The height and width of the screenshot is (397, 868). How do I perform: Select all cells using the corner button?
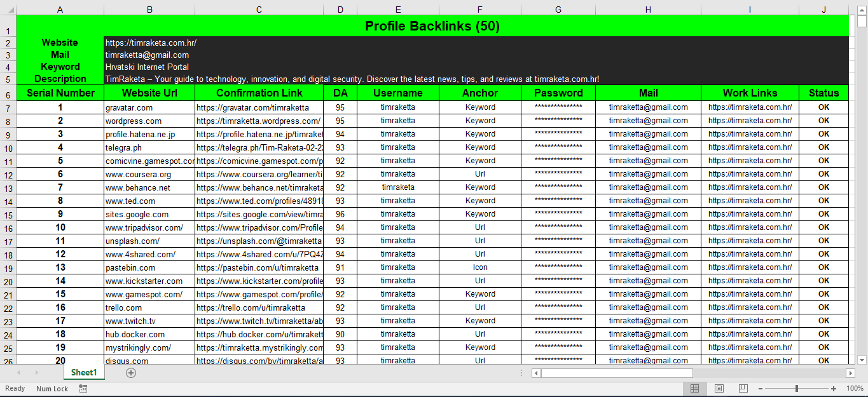pyautogui.click(x=10, y=9)
